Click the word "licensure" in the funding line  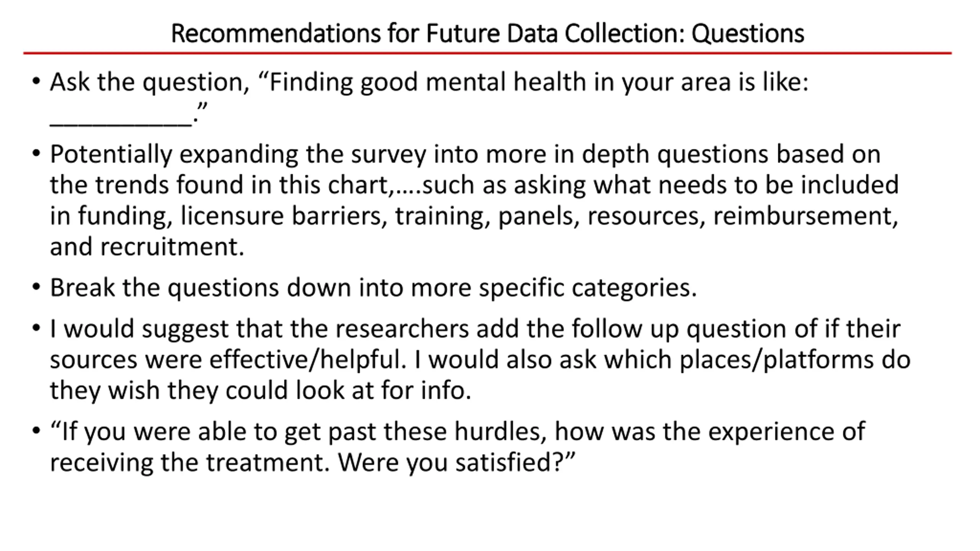click(x=232, y=216)
